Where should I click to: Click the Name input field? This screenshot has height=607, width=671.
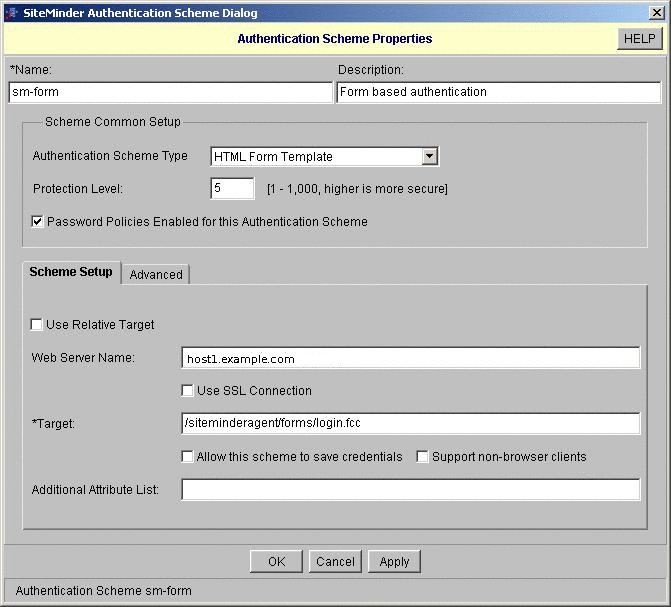[170, 92]
